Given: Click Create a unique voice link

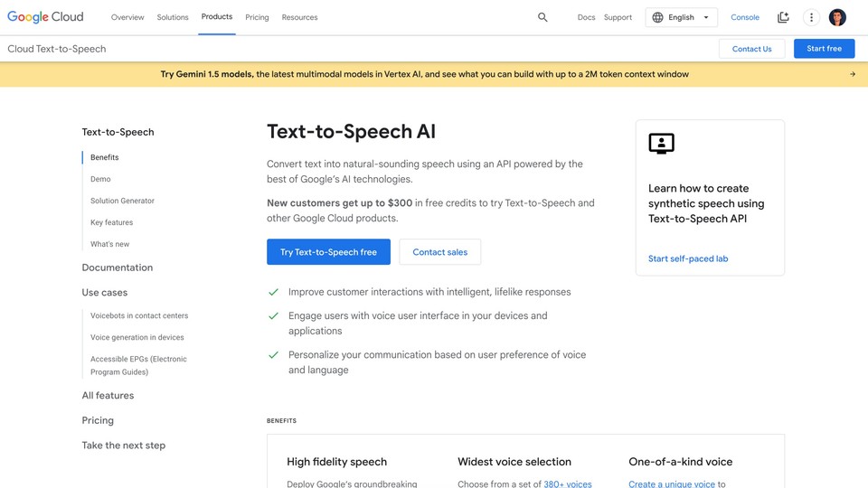Looking at the screenshot, I should pyautogui.click(x=672, y=483).
